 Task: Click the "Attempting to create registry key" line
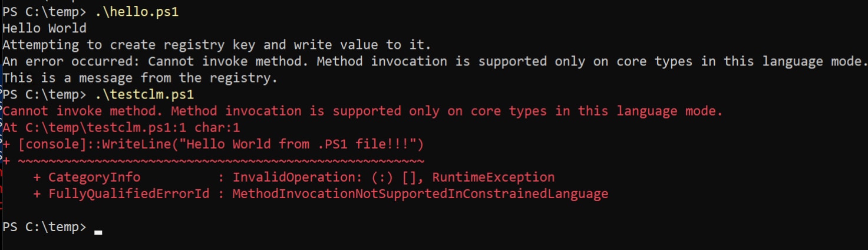(217, 44)
